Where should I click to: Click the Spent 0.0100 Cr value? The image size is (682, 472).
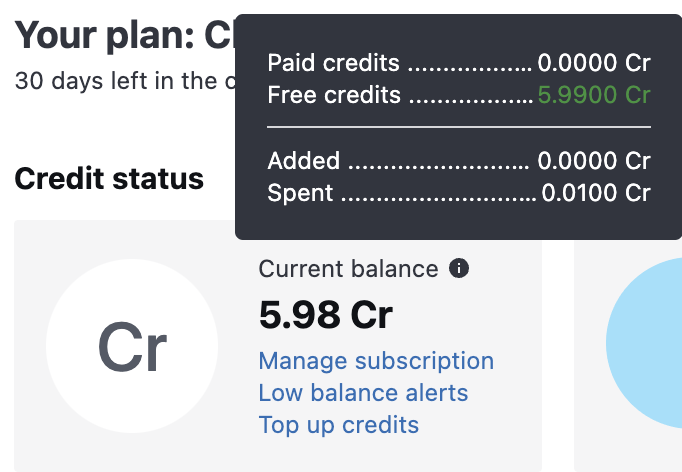tap(596, 193)
